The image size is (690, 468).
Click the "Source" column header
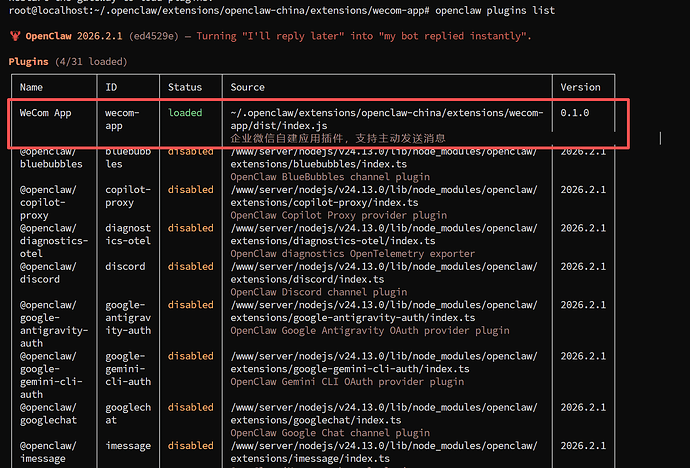tap(248, 87)
